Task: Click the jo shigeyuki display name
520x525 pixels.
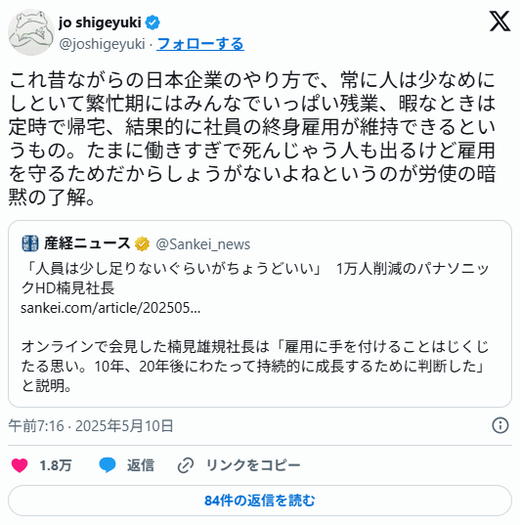Action: tap(100, 23)
